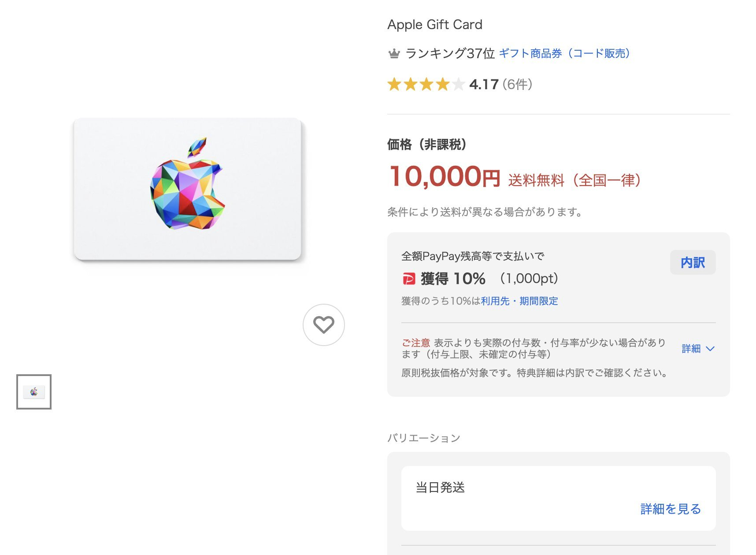Click the 4.17 rating score
The image size is (756, 555).
coord(484,84)
